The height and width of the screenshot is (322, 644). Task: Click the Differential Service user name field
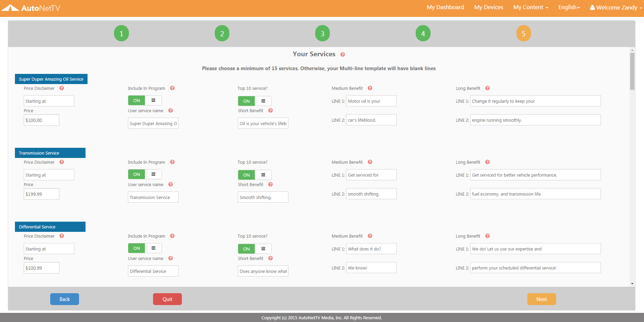coord(153,271)
